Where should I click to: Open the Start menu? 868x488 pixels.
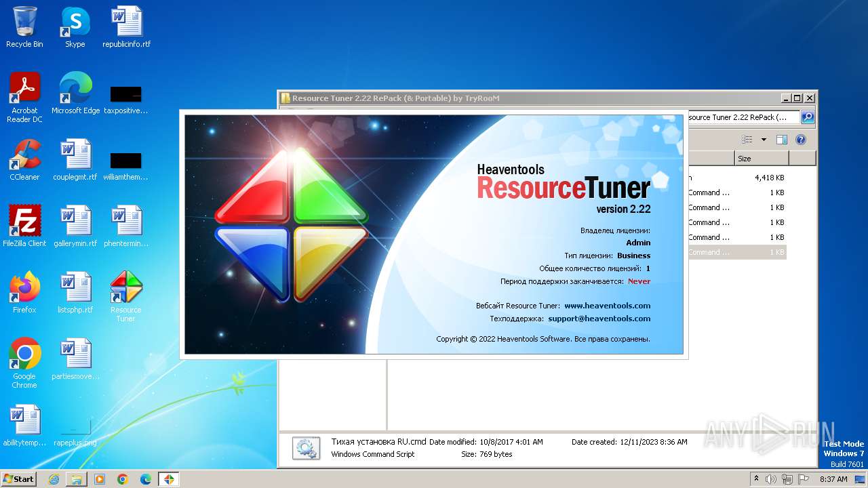point(19,479)
